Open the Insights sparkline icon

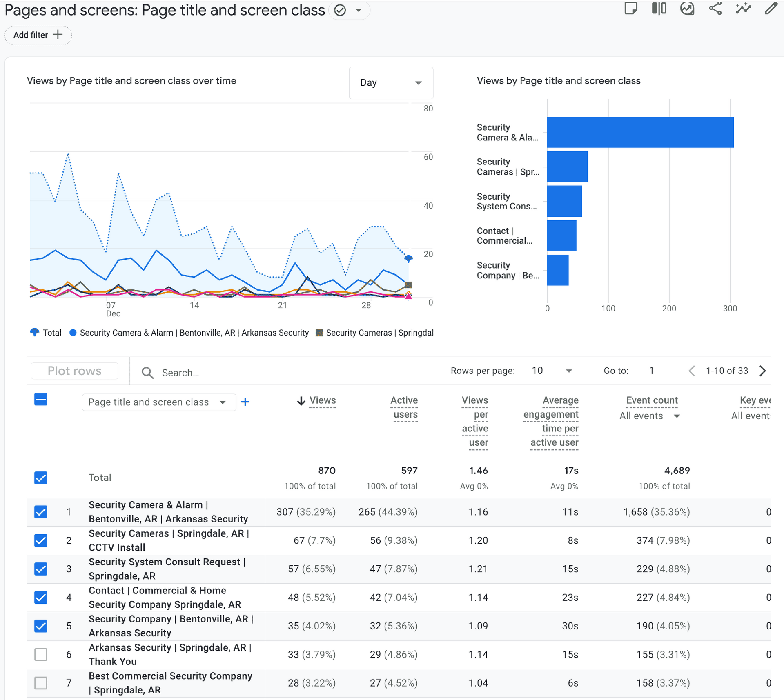point(743,8)
